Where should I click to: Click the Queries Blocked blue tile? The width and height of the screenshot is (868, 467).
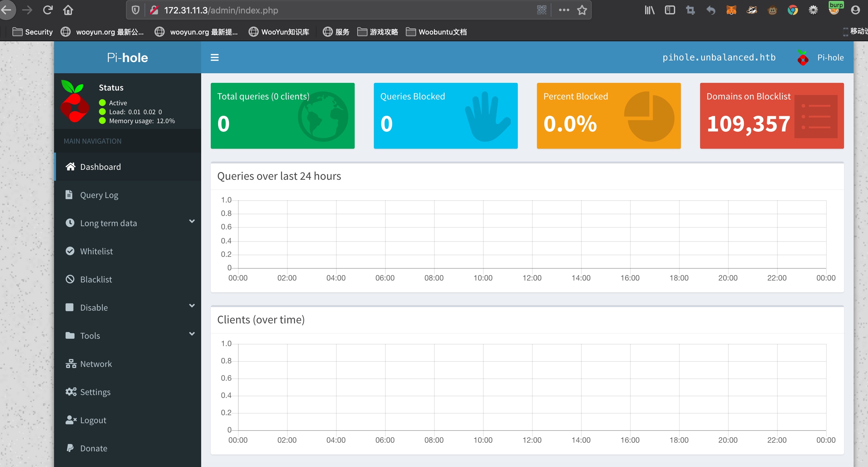click(x=445, y=115)
